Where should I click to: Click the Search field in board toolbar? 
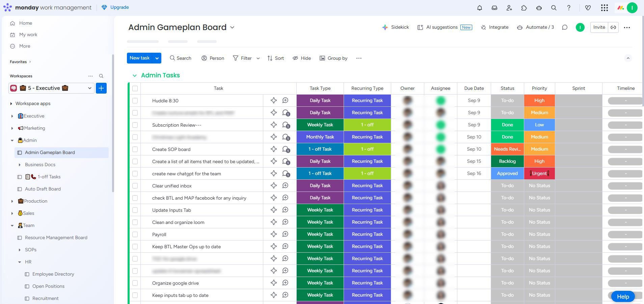(181, 58)
